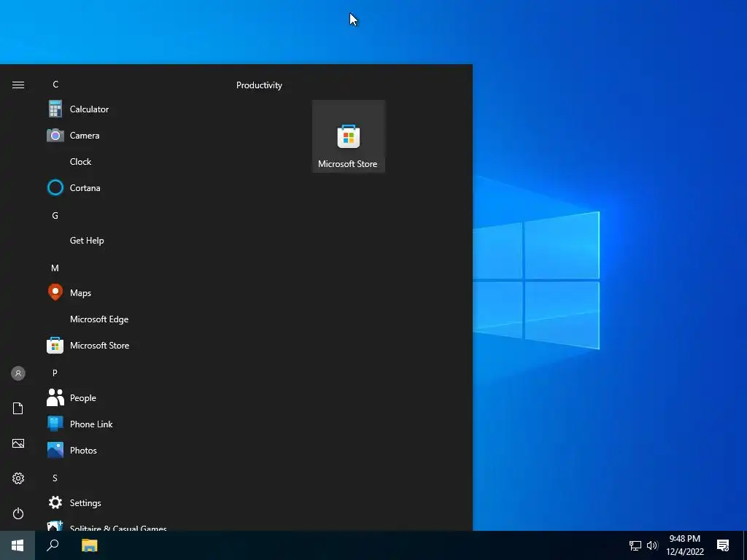Viewport: 747px width, 560px height.
Task: Jump to the C letter header
Action: (x=55, y=85)
